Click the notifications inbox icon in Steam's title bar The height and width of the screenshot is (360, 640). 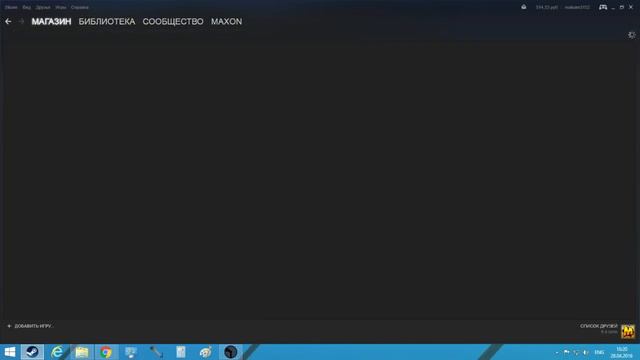(x=524, y=7)
